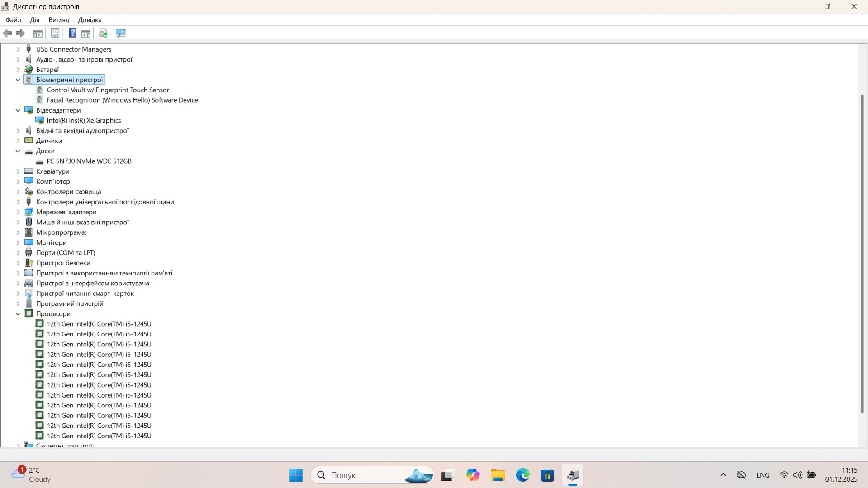
Task: Collapse the Процесори category
Action: click(18, 314)
